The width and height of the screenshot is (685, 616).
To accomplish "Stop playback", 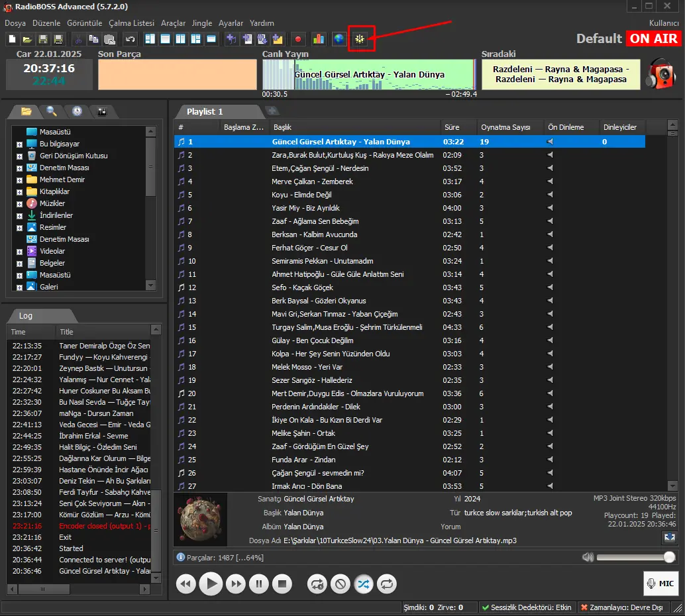I will pos(282,584).
